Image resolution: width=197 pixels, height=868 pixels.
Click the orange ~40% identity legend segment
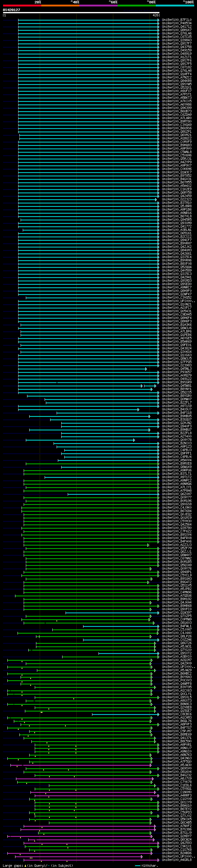click(x=60, y=6)
